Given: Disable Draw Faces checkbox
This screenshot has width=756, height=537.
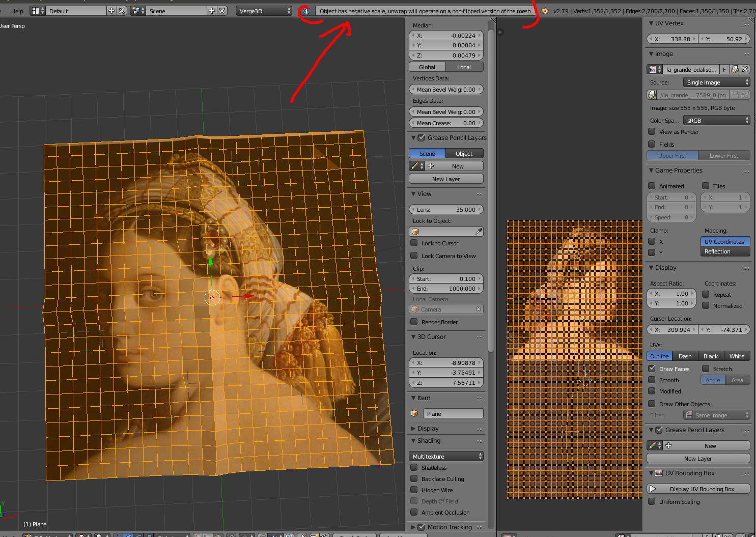Looking at the screenshot, I should (652, 369).
